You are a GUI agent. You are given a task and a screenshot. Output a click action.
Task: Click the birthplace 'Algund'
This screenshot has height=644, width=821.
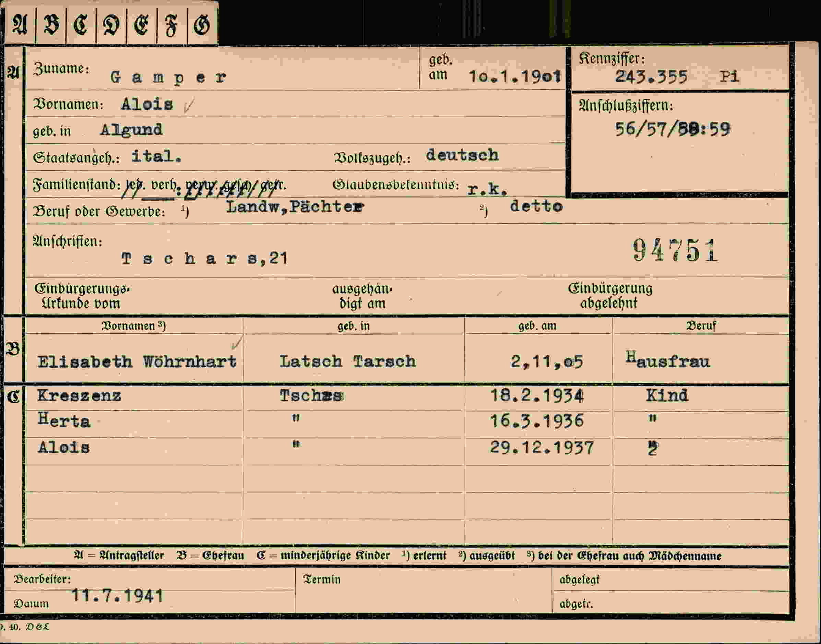[x=131, y=130]
